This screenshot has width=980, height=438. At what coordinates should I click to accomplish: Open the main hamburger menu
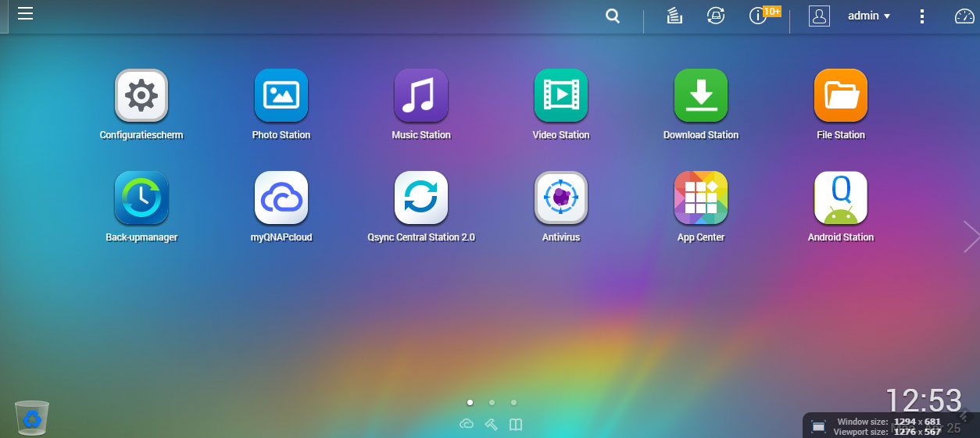pyautogui.click(x=25, y=13)
